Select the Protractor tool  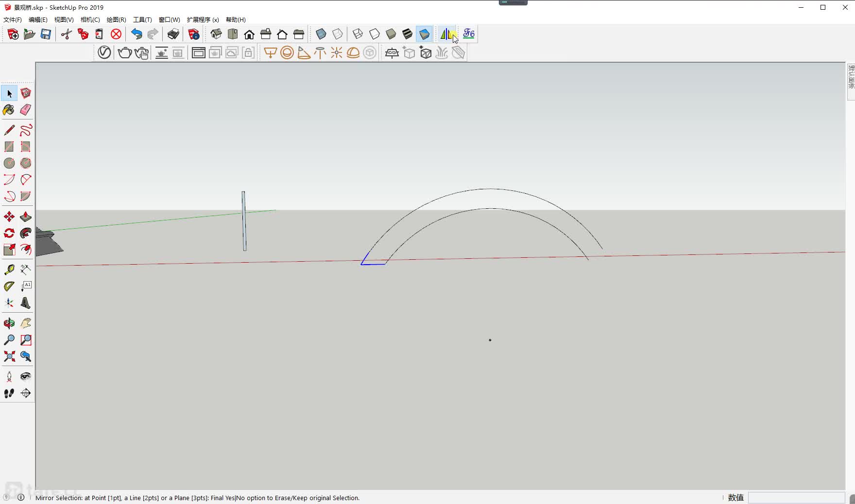pos(9,286)
